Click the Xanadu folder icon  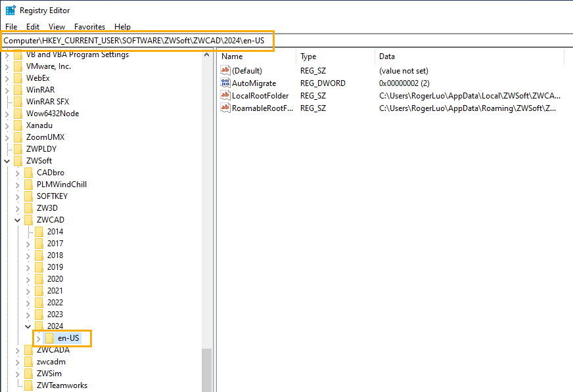(x=18, y=125)
